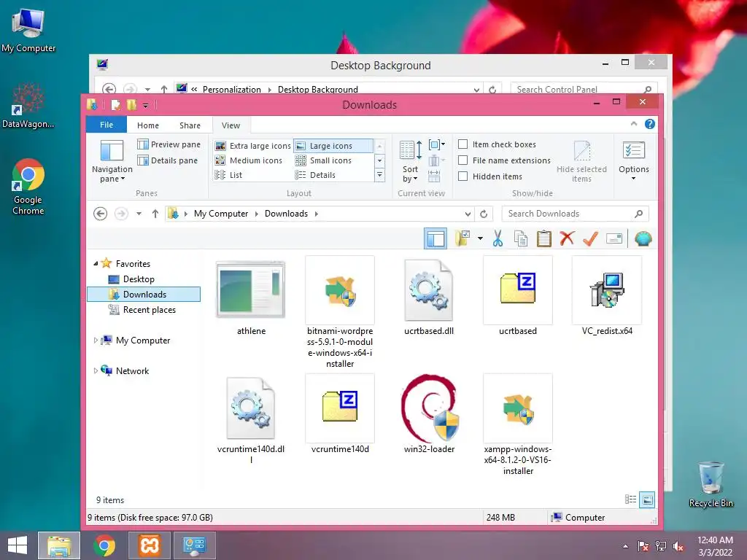Select the View ribbon tab

pos(231,125)
